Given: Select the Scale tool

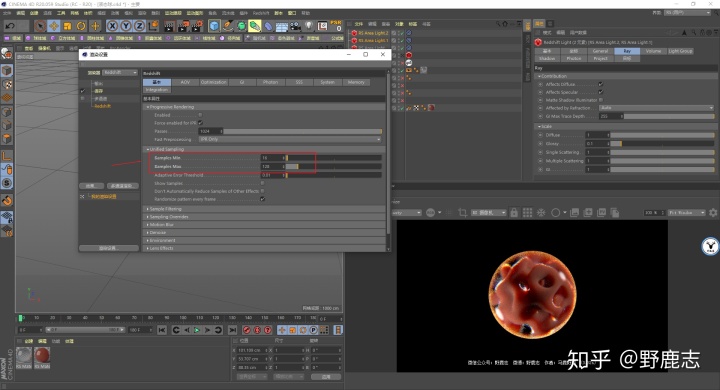Looking at the screenshot, I should [x=68, y=26].
